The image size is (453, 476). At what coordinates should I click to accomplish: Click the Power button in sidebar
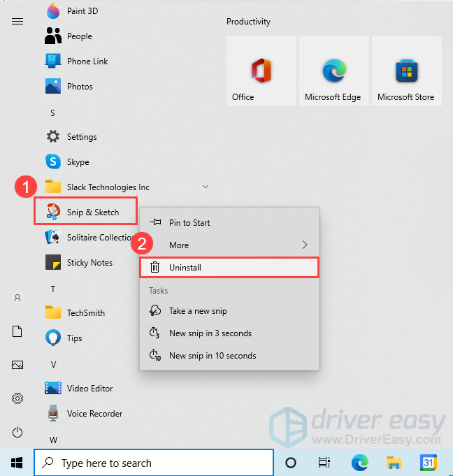coord(17,433)
